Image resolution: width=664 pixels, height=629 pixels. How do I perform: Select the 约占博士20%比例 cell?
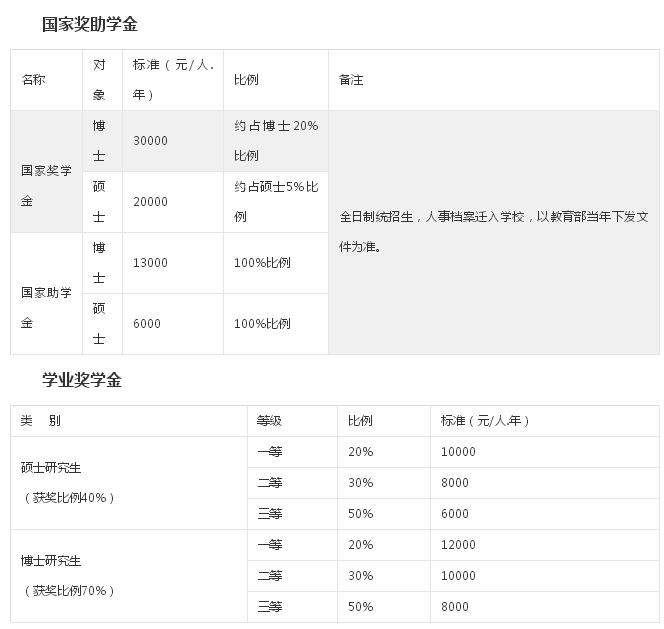tap(275, 141)
